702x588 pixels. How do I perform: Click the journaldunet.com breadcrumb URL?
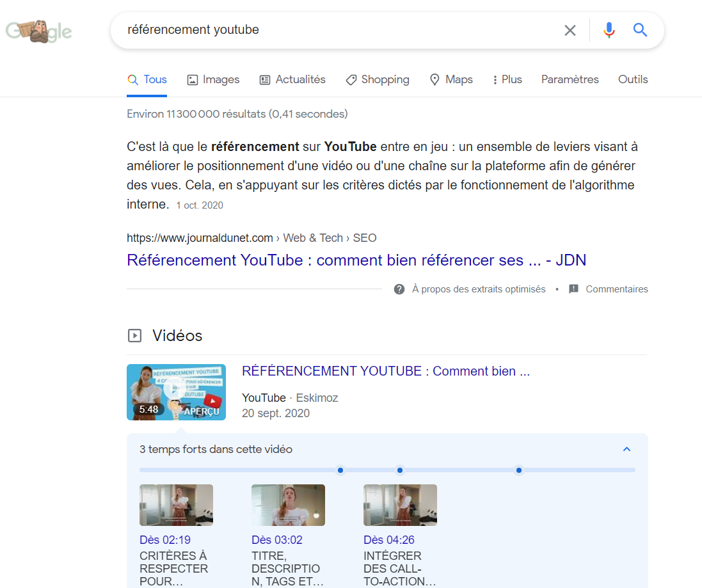251,238
